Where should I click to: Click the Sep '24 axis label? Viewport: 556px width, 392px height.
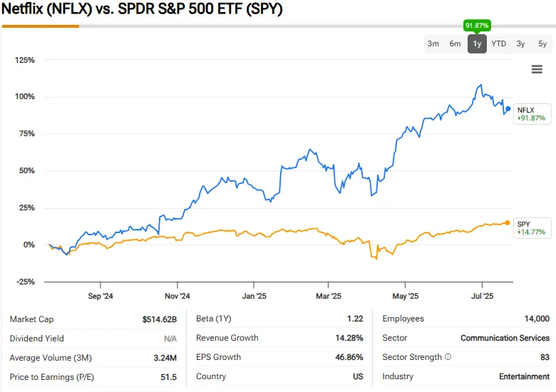click(x=101, y=296)
